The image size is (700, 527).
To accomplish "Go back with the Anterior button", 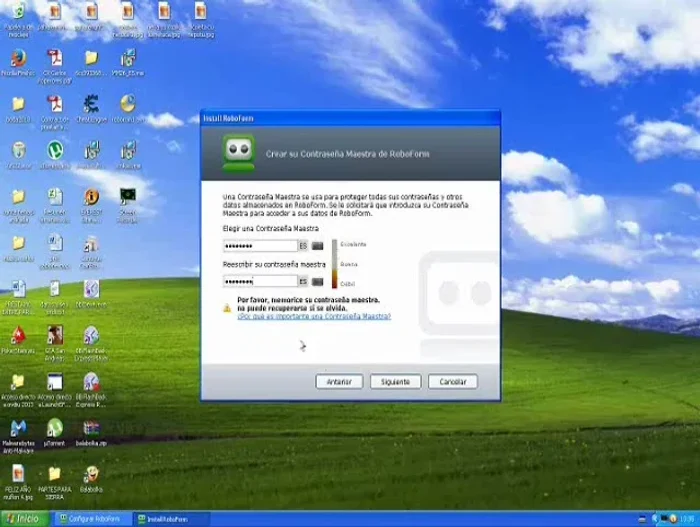I will (x=339, y=381).
